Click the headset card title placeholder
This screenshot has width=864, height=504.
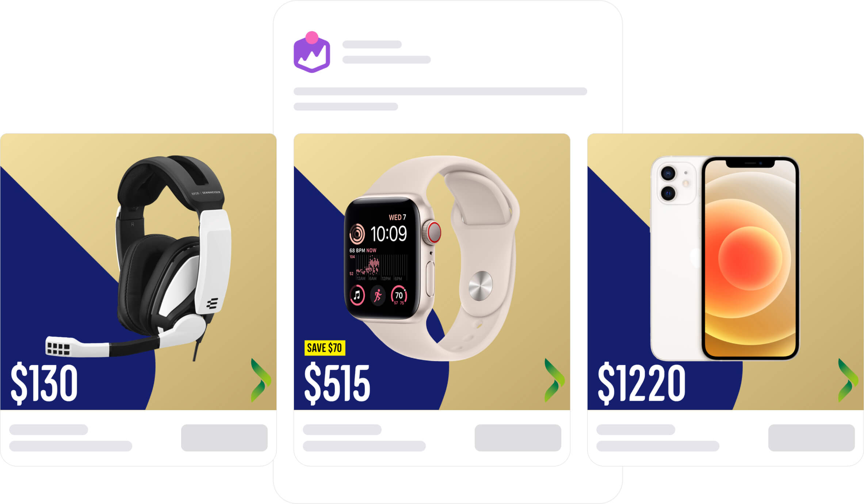49,429
